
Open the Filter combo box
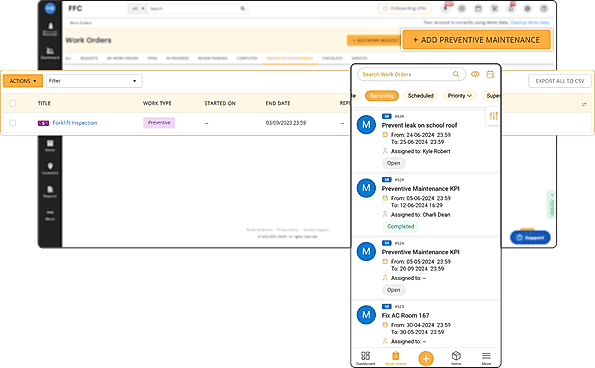click(x=94, y=81)
